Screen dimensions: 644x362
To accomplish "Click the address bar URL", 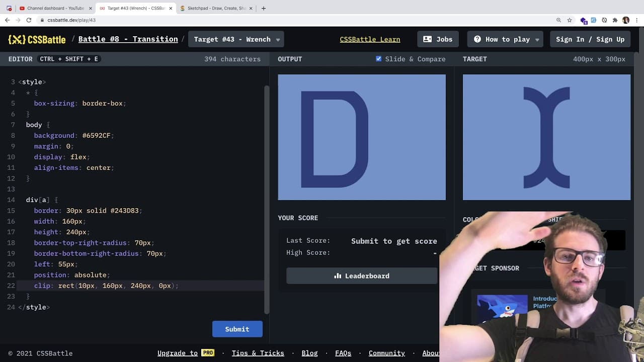I will [71, 20].
